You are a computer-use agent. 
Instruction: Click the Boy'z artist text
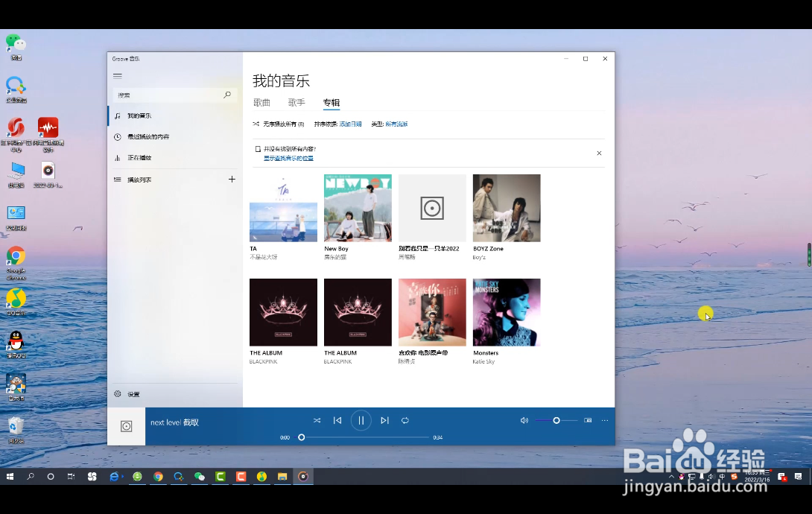[479, 257]
